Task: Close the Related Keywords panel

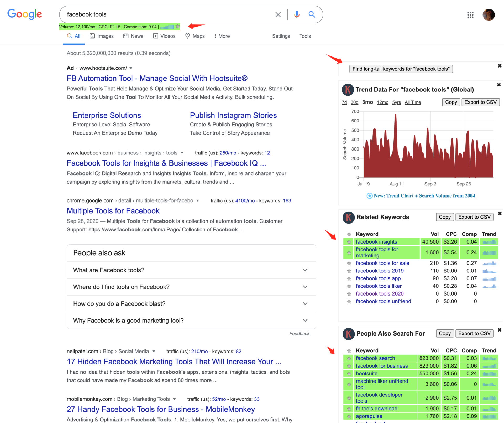Action: [500, 214]
